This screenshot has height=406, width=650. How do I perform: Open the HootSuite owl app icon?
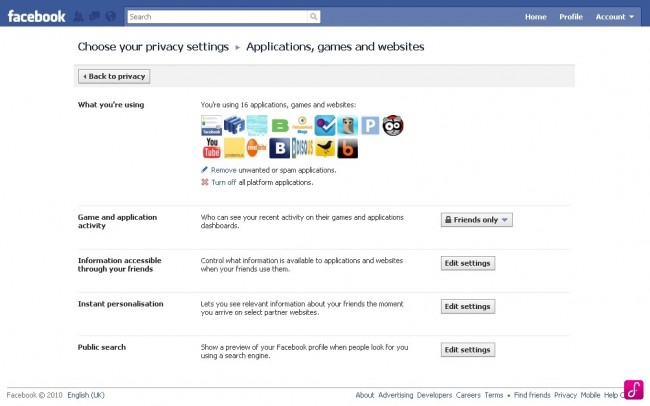point(347,126)
